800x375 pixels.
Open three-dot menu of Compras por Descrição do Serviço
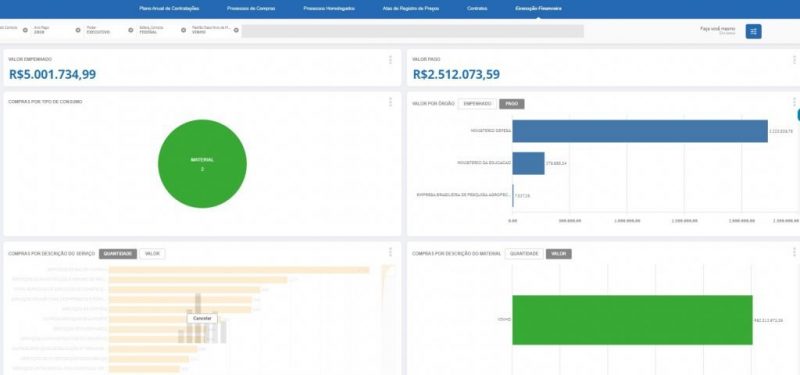(390, 252)
